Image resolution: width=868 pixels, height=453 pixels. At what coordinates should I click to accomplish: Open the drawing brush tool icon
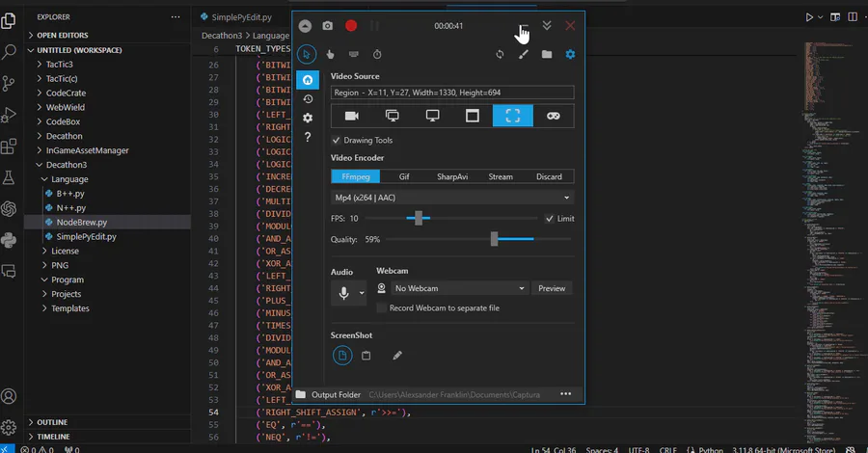coord(523,54)
